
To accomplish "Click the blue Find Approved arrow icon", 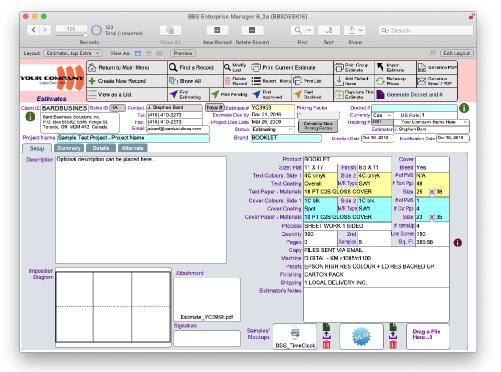I will point(256,94).
